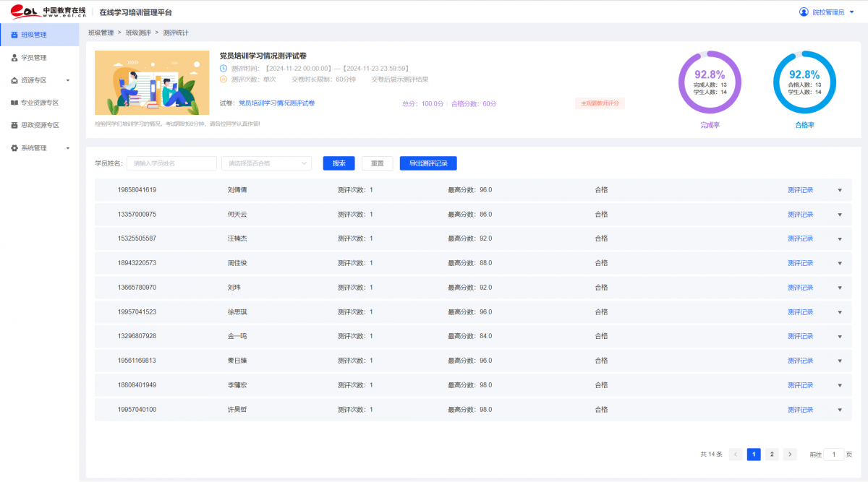The width and height of the screenshot is (868, 482).
Task: Click the 资源专区 sidebar icon
Action: [14, 80]
